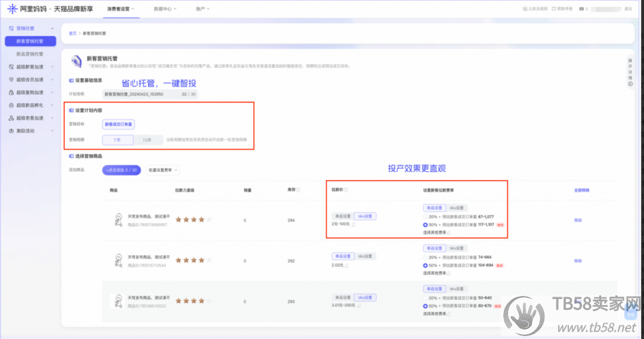Click edit pencil of 选择其他费率 for product 785366110520
The height and width of the screenshot is (339, 644).
(x=449, y=314)
